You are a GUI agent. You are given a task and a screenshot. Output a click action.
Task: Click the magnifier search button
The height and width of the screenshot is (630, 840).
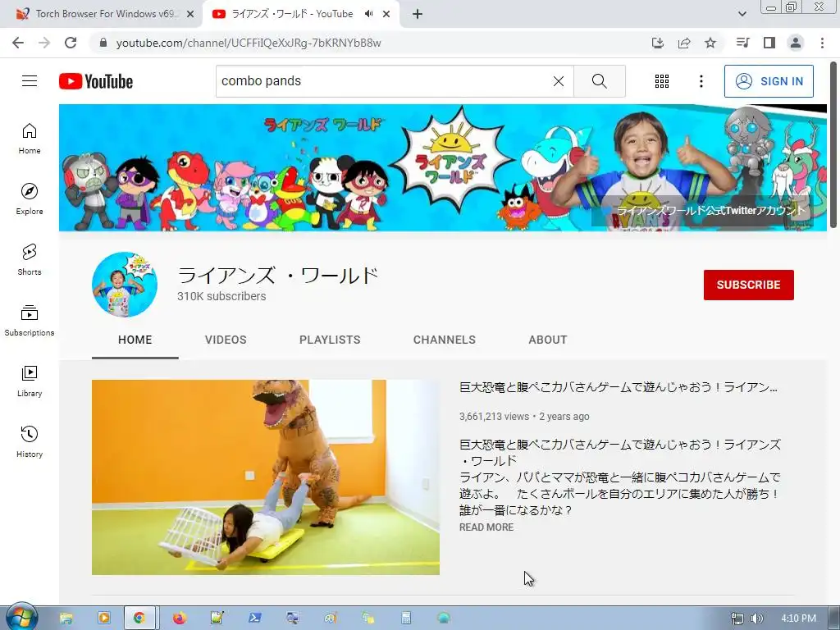coord(600,81)
